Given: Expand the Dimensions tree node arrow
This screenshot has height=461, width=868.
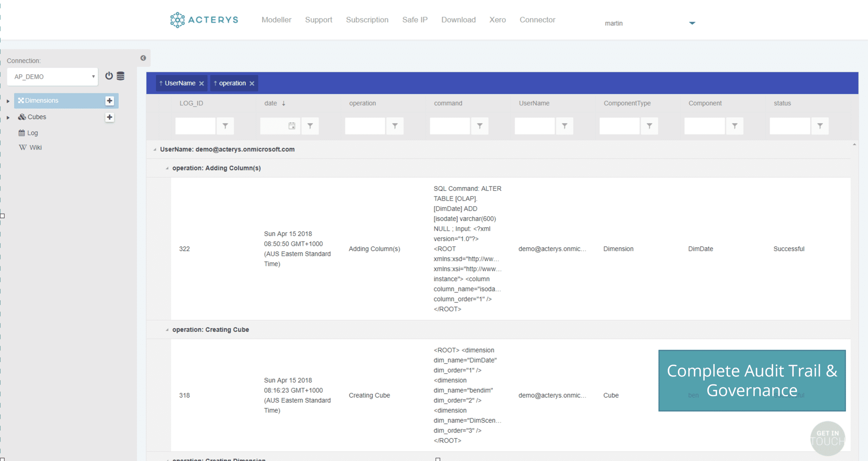Looking at the screenshot, I should (8, 101).
